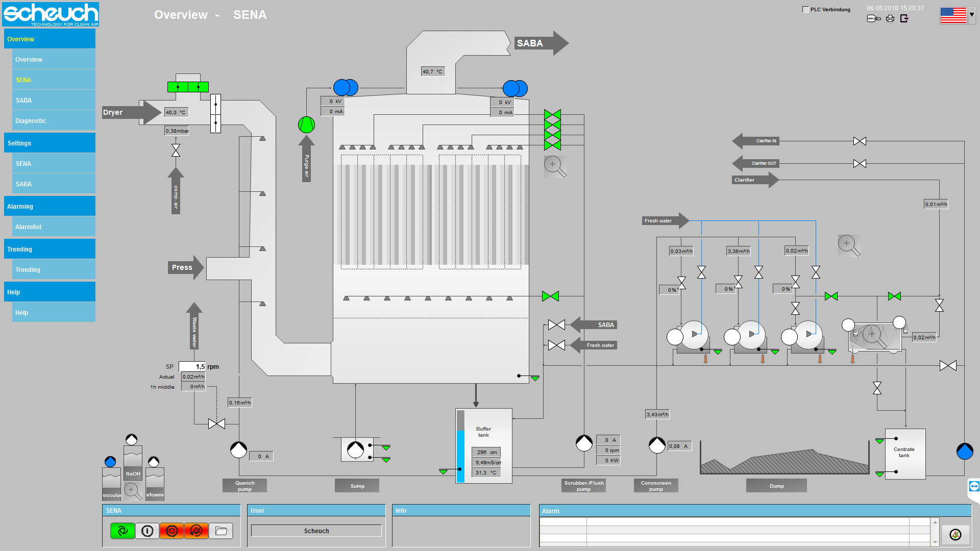Click the green SENA start button
This screenshot has height=551, width=980.
122,531
